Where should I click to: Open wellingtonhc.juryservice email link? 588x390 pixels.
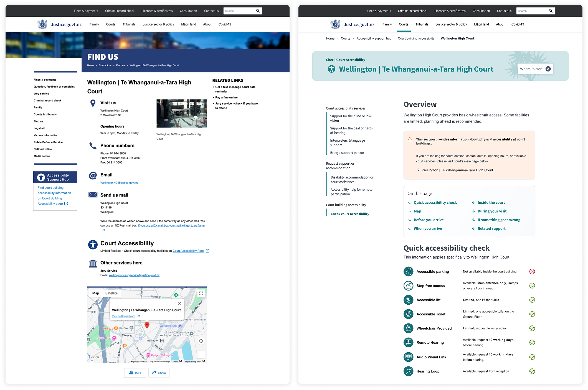point(134,275)
